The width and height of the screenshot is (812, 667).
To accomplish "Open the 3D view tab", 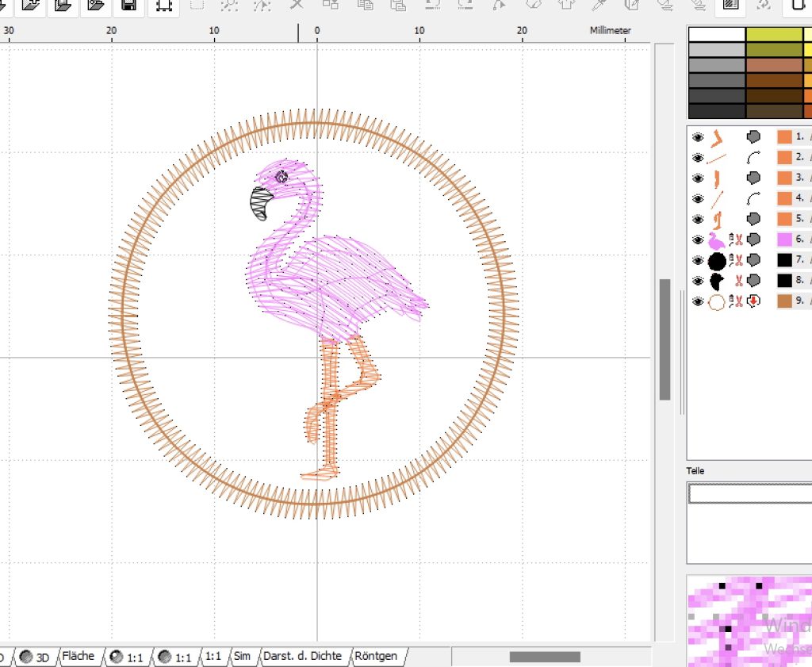I will pos(35,657).
